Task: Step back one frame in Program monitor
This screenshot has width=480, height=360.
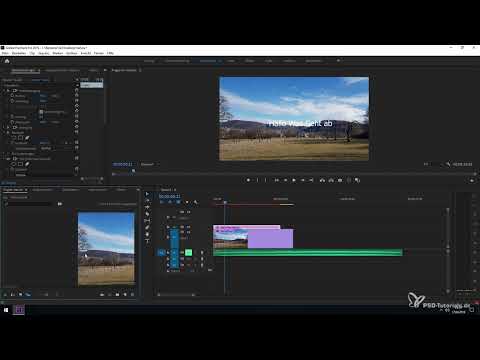Action: click(x=285, y=180)
